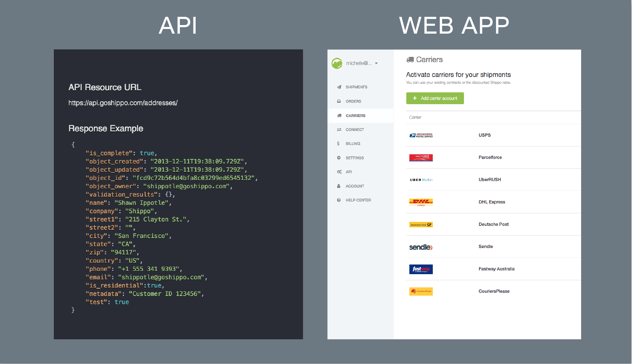Click the api.goshippo.com/addresses/ URL

[x=123, y=103]
